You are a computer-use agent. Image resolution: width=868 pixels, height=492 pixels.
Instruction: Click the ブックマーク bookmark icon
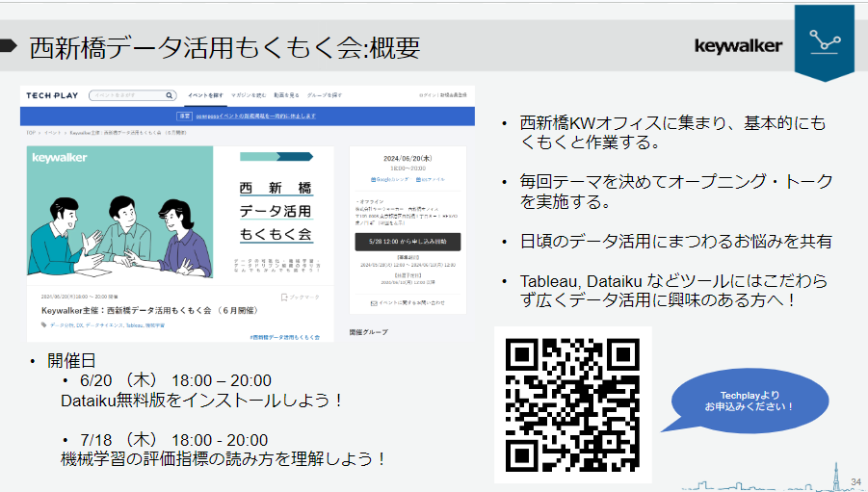click(x=284, y=298)
